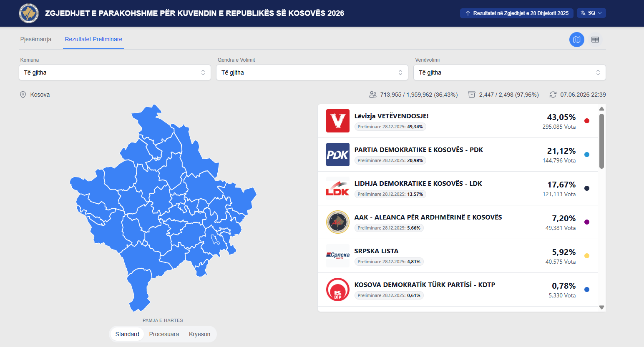The width and height of the screenshot is (644, 347).
Task: Click the processed ballot boxes icon
Action: (x=472, y=95)
